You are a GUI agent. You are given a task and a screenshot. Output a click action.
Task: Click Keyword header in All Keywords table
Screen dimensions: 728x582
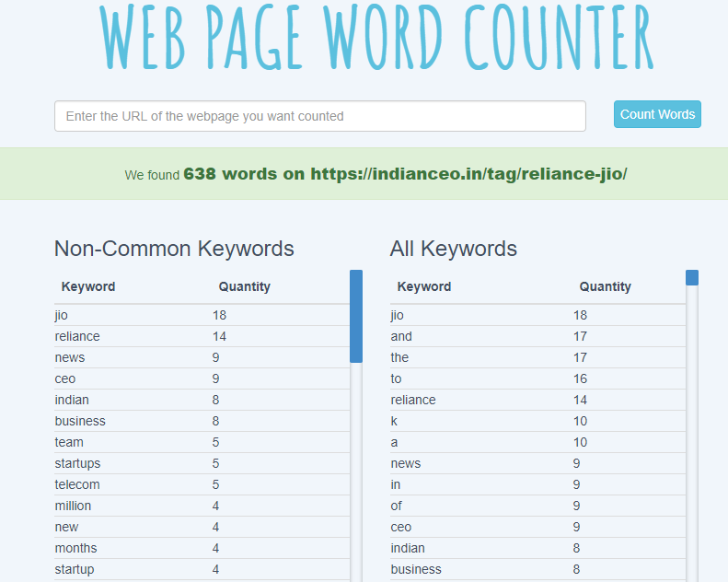pos(424,286)
